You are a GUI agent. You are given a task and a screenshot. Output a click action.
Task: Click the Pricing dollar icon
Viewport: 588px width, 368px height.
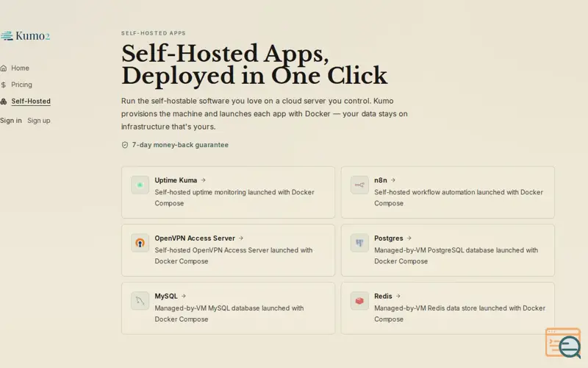(x=4, y=85)
